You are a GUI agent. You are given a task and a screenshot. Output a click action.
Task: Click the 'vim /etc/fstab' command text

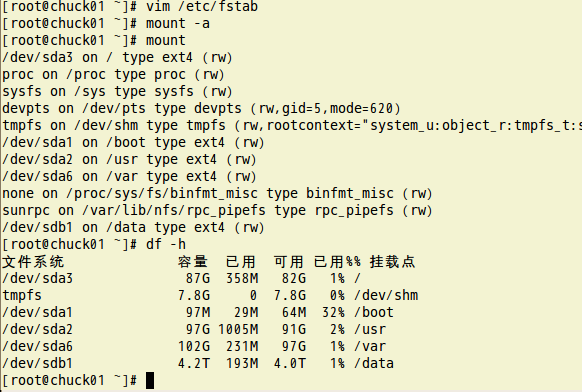(202, 6)
